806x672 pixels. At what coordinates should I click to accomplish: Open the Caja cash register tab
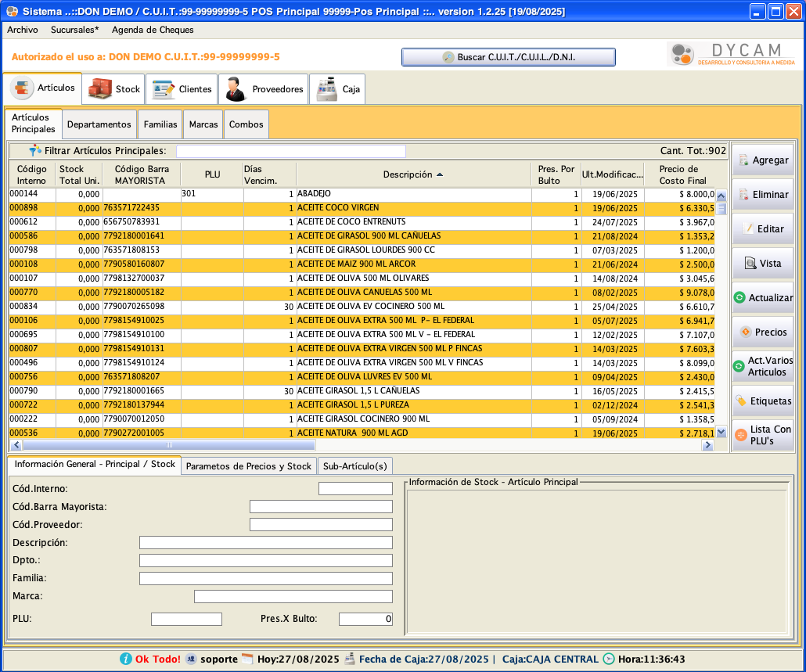point(338,89)
